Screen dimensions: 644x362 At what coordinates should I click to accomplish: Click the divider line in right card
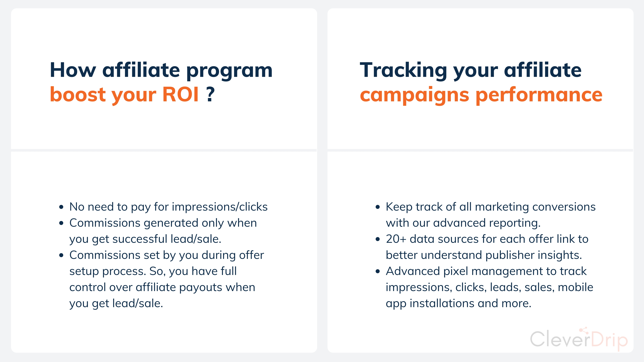point(480,150)
